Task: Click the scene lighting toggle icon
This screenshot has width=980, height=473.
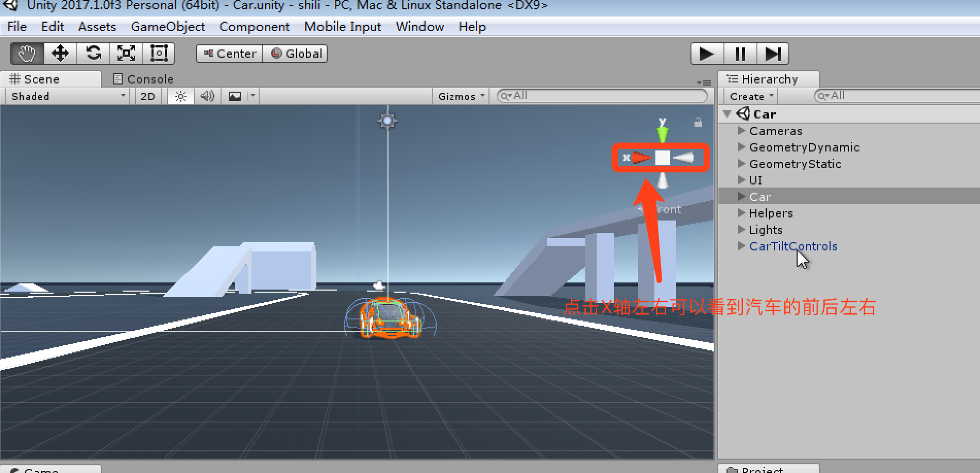Action: point(180,96)
